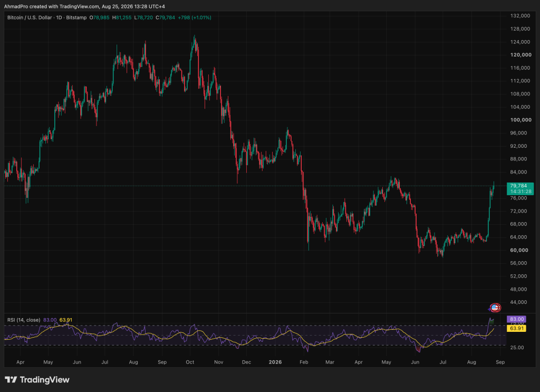
Task: Click the TradingView logo in footer
Action: coord(37,379)
